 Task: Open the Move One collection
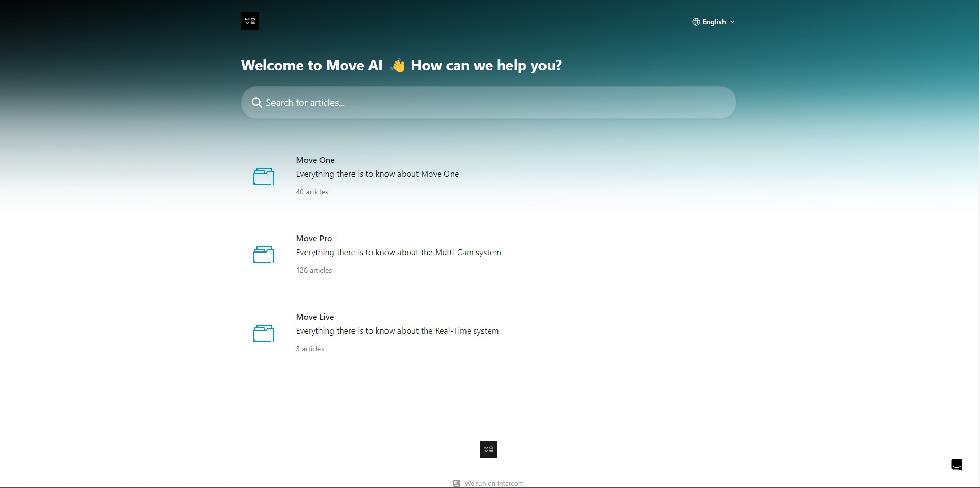488,176
